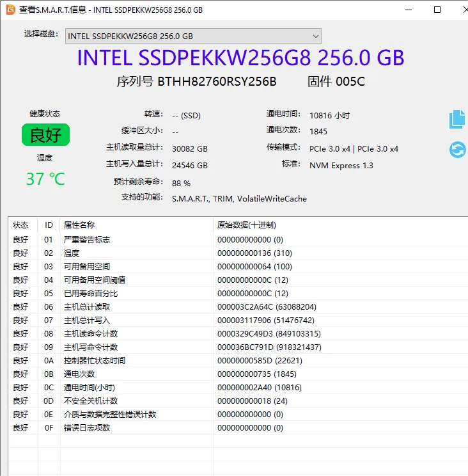Select the 错误日志项数 attribute row

point(238,428)
